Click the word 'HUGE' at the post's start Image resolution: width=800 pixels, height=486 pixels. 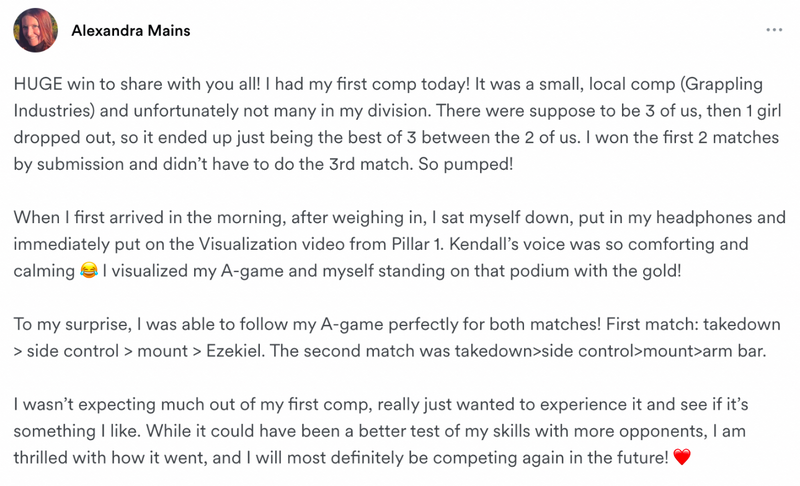pos(38,84)
